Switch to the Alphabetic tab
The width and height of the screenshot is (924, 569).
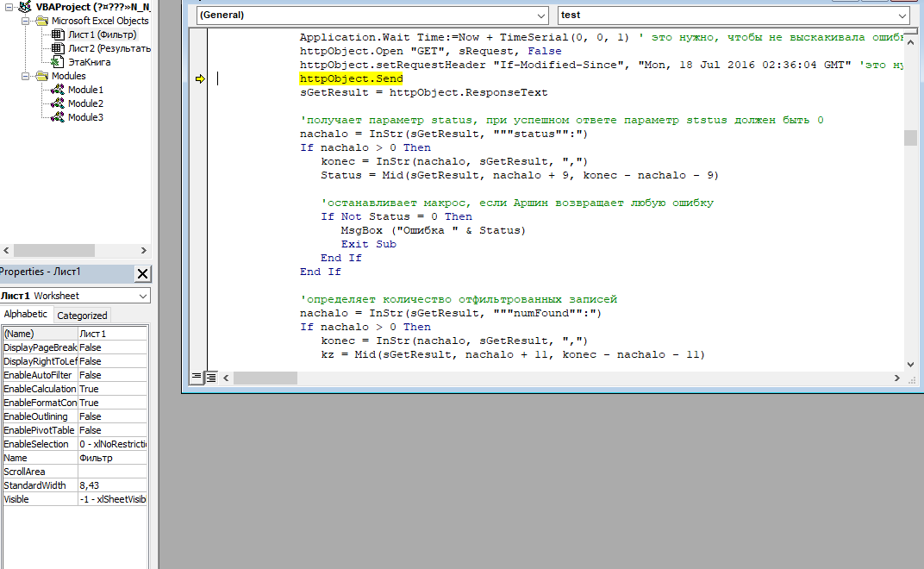(26, 315)
